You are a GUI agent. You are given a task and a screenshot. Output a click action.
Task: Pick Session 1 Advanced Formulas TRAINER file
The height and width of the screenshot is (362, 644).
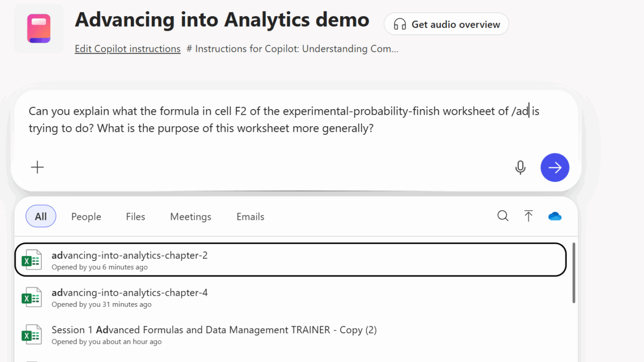tap(214, 330)
